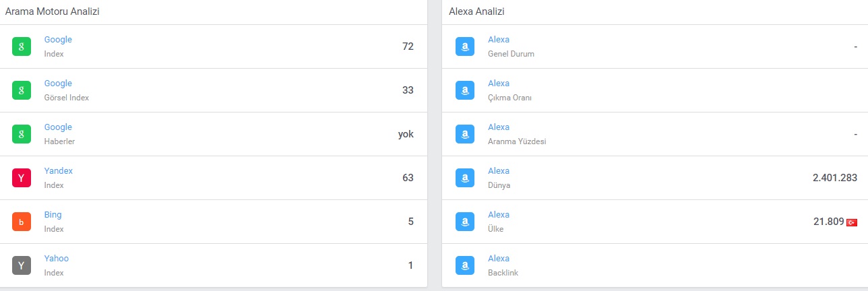Open the Alexa link above Backlink
The image size is (868, 291).
pyautogui.click(x=499, y=259)
